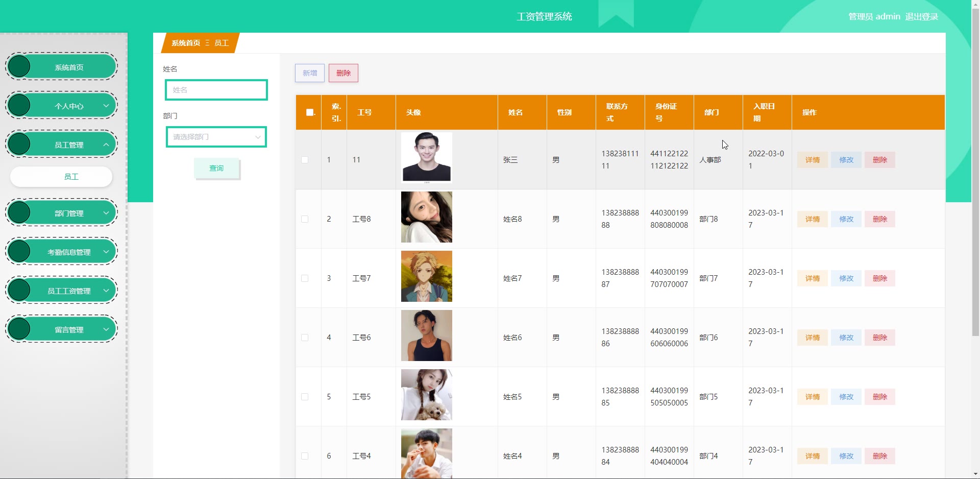Click the page vertical scrollbar
Screen dimensions: 980x479
pyautogui.click(x=975, y=172)
